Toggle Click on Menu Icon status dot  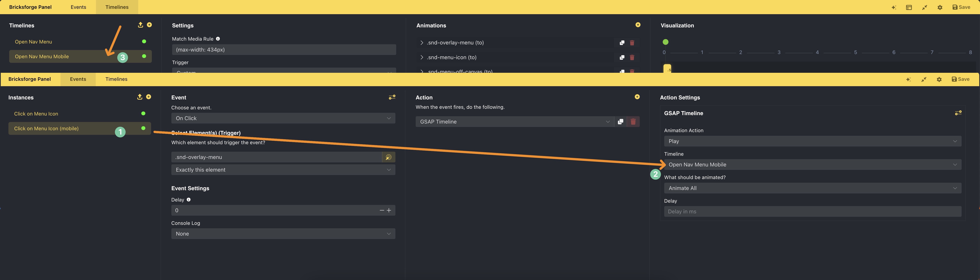[x=143, y=113]
